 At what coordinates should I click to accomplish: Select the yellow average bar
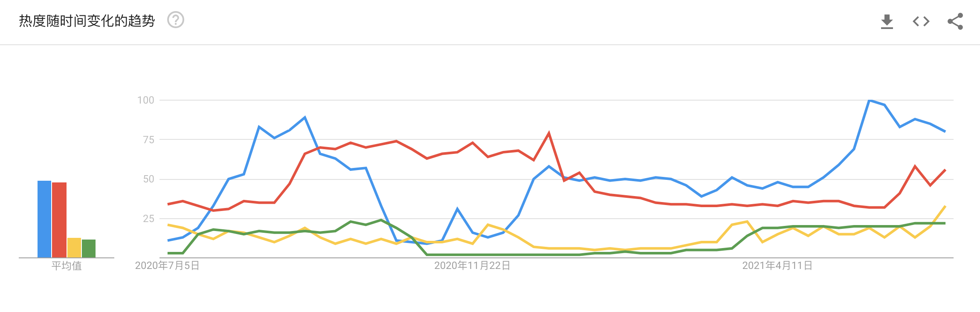point(74,248)
